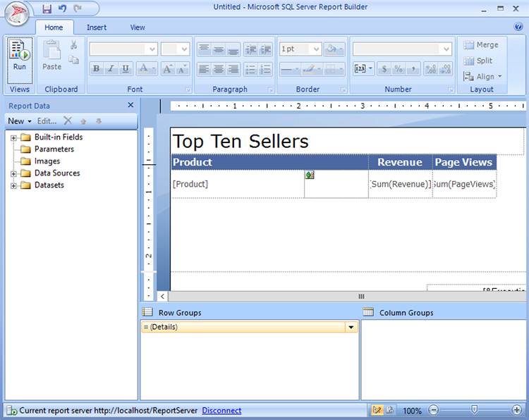Viewport: 529px width, 420px height.
Task: Apply percent number format
Action: click(399, 69)
